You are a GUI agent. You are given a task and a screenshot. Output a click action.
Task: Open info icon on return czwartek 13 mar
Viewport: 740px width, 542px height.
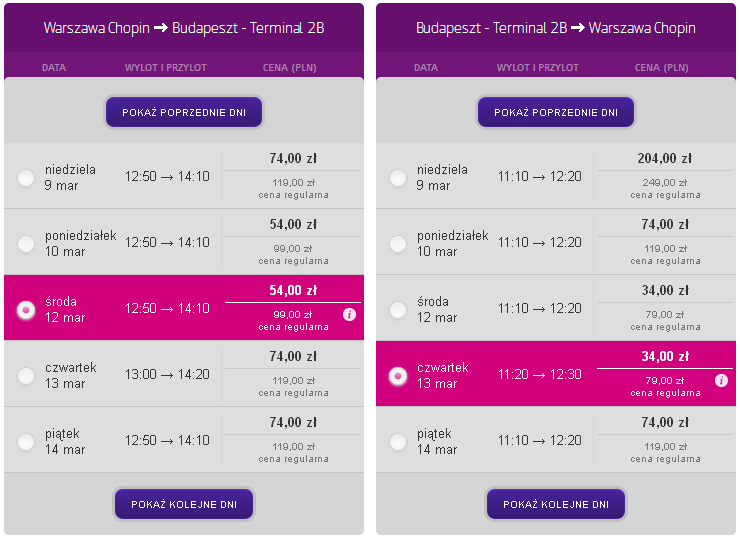(x=721, y=381)
